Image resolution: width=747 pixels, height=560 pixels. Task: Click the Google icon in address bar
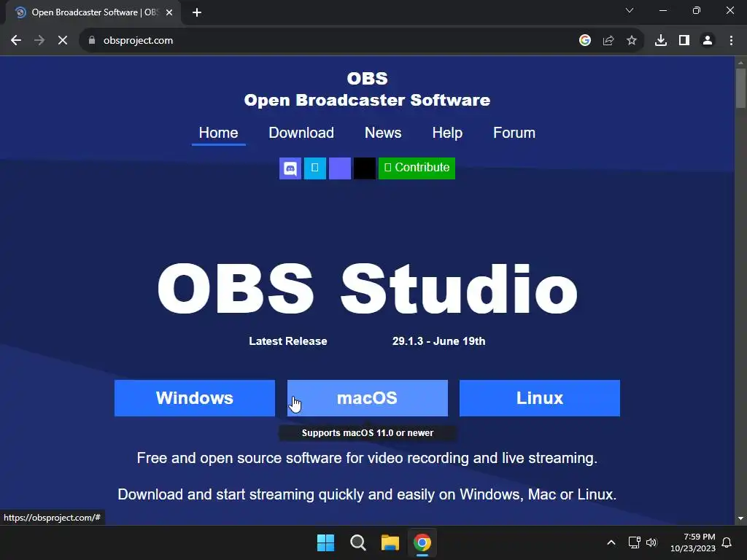point(585,41)
